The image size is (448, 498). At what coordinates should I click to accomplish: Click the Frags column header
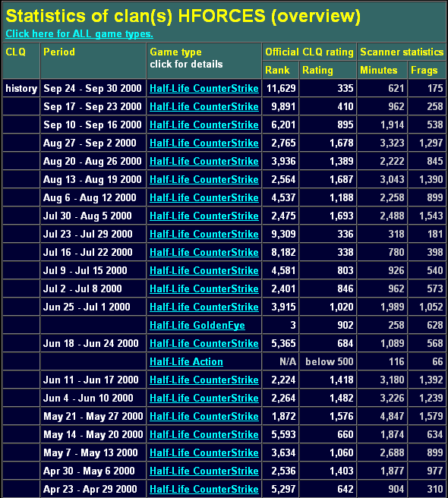click(x=424, y=70)
